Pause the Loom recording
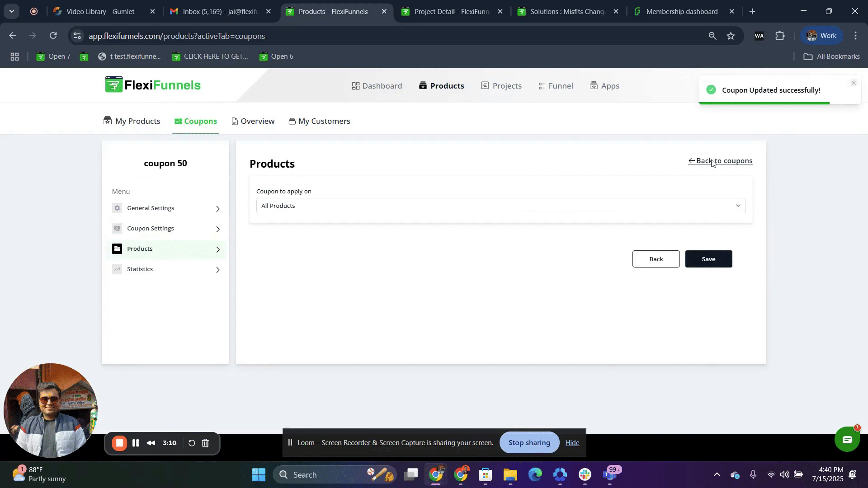868x488 pixels. 136,443
